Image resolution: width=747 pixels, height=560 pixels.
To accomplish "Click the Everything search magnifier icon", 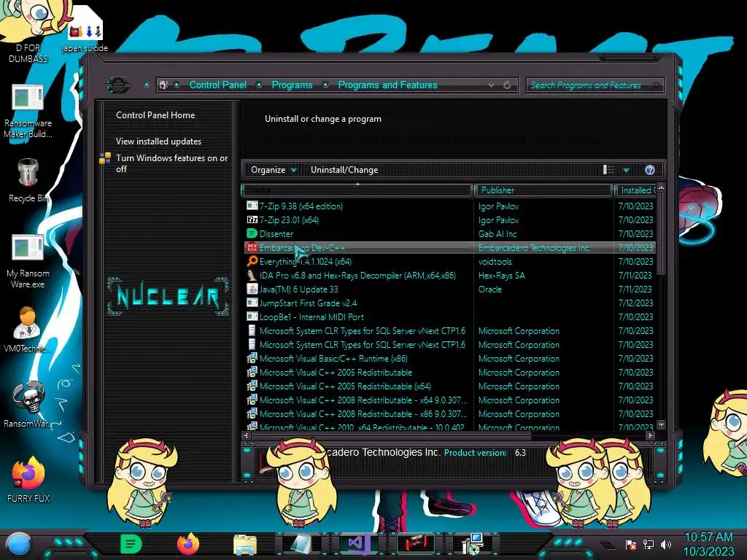I will pos(252,262).
